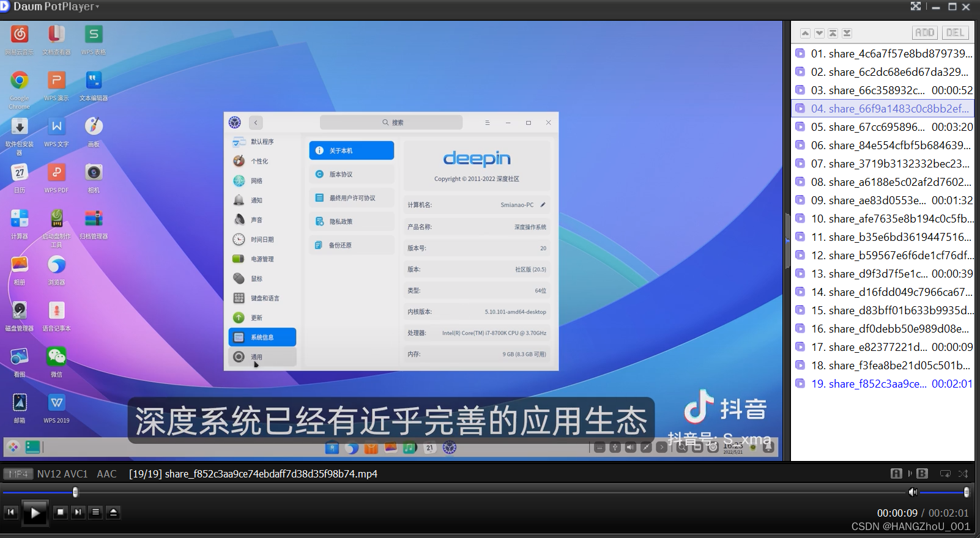The width and height of the screenshot is (980, 538).
Task: Toggle shuffle playback icon
Action: point(963,473)
